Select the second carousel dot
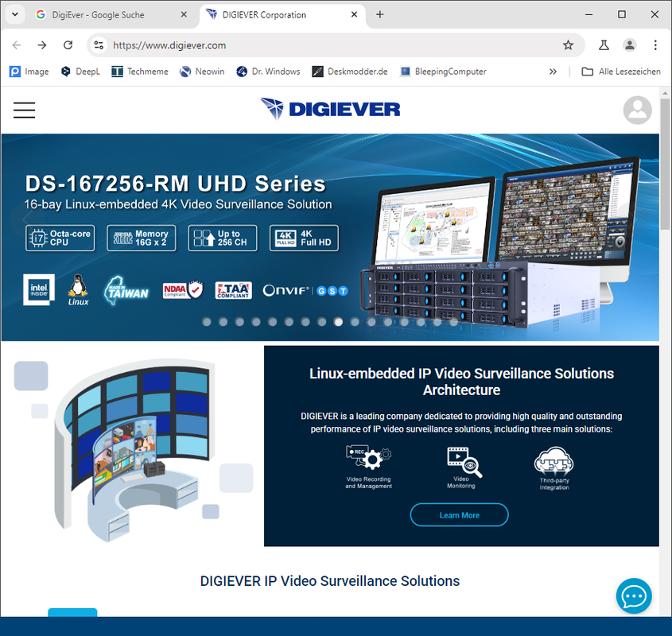The height and width of the screenshot is (636, 672). pyautogui.click(x=223, y=322)
